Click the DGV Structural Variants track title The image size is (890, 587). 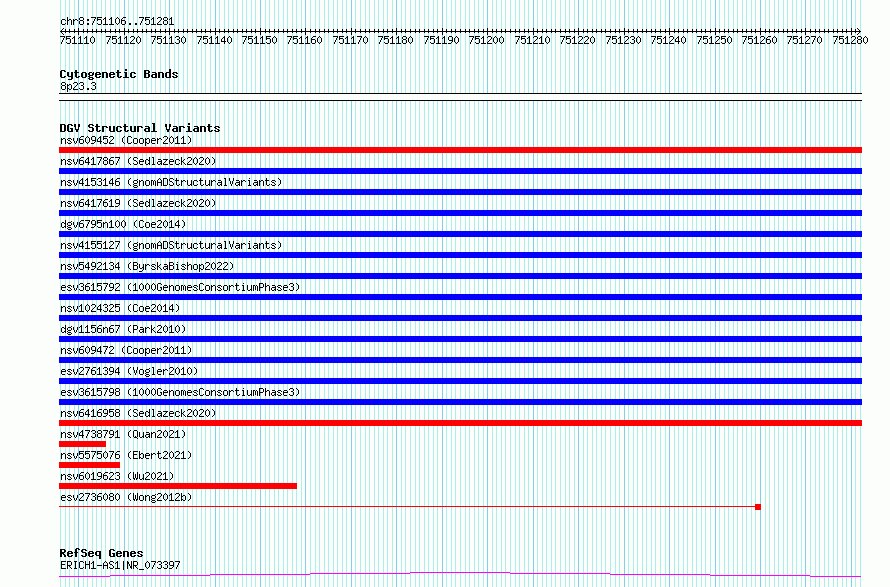140,128
